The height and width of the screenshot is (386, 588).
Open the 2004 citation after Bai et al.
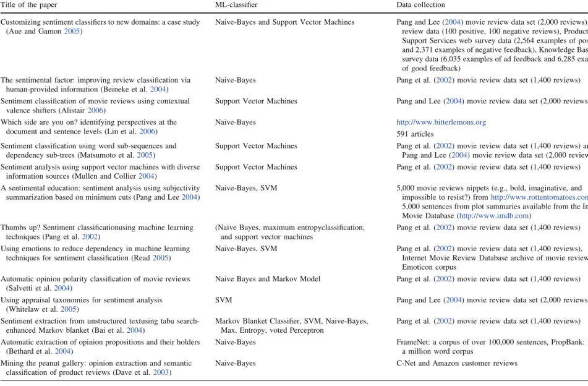[134, 330]
